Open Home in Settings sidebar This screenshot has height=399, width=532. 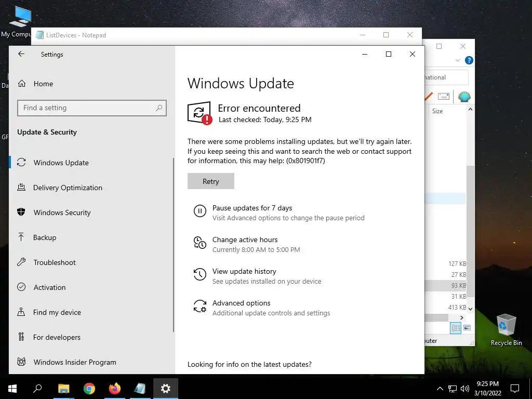point(43,84)
